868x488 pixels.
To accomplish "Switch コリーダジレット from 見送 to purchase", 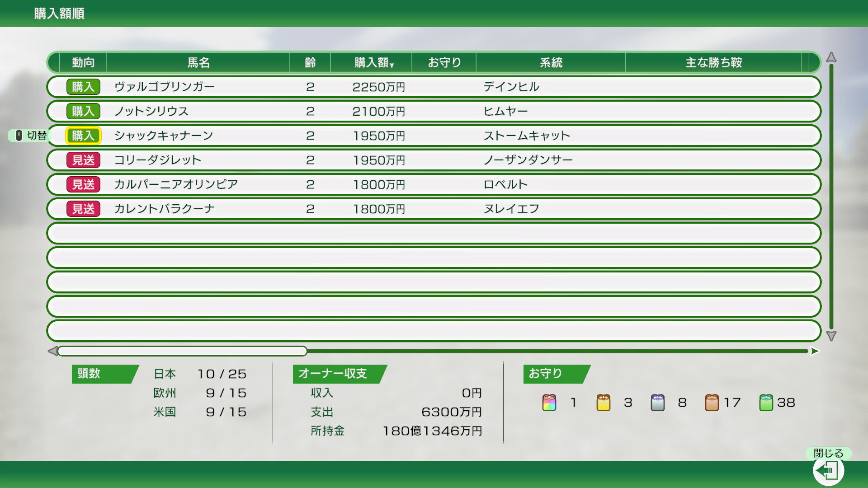I will (x=83, y=160).
